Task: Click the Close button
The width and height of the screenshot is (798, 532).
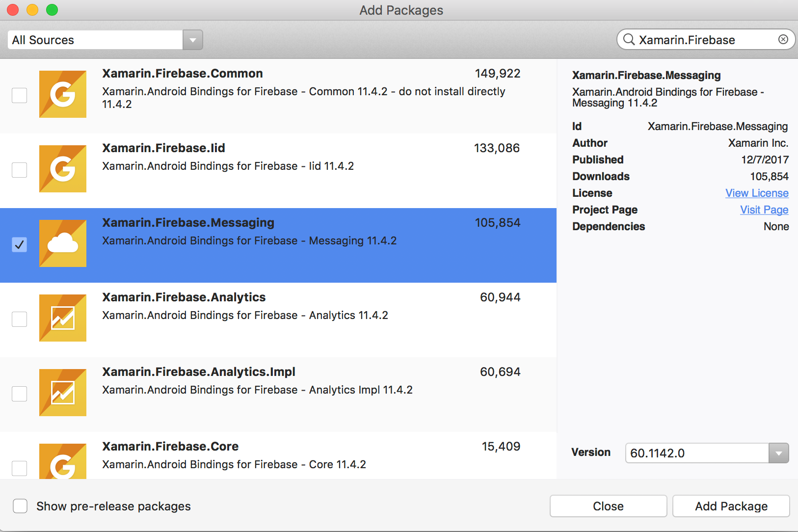Action: pos(609,506)
